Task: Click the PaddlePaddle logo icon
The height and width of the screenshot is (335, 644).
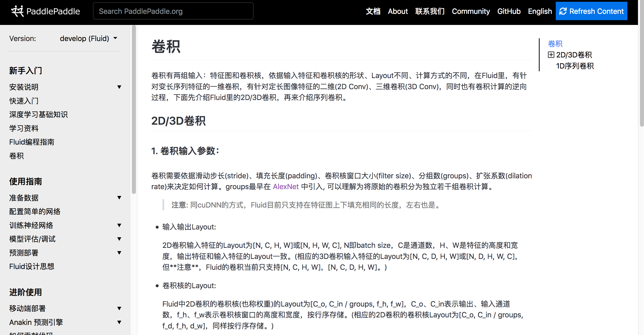Action: (17, 11)
